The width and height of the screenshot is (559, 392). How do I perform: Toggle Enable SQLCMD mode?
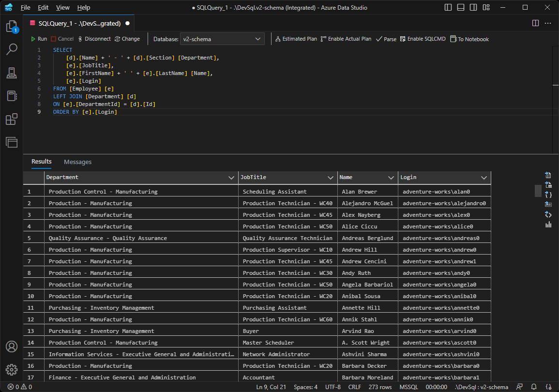(423, 39)
